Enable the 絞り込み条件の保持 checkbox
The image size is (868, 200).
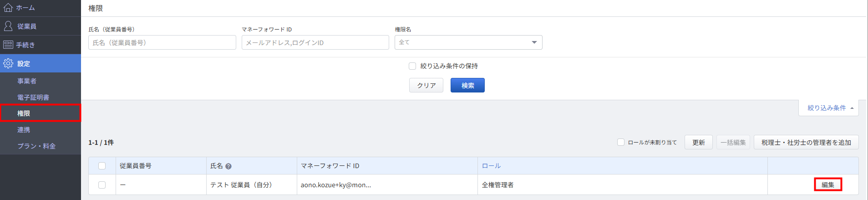click(412, 66)
